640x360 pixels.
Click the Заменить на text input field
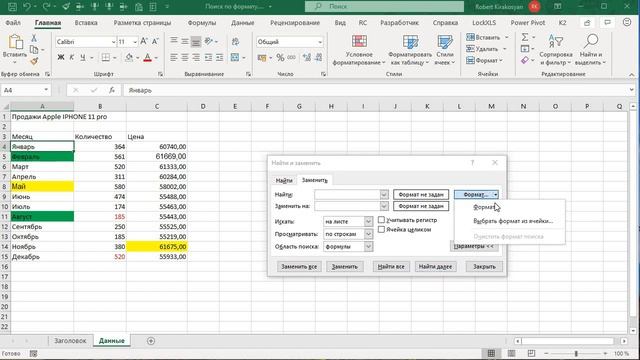click(x=347, y=206)
